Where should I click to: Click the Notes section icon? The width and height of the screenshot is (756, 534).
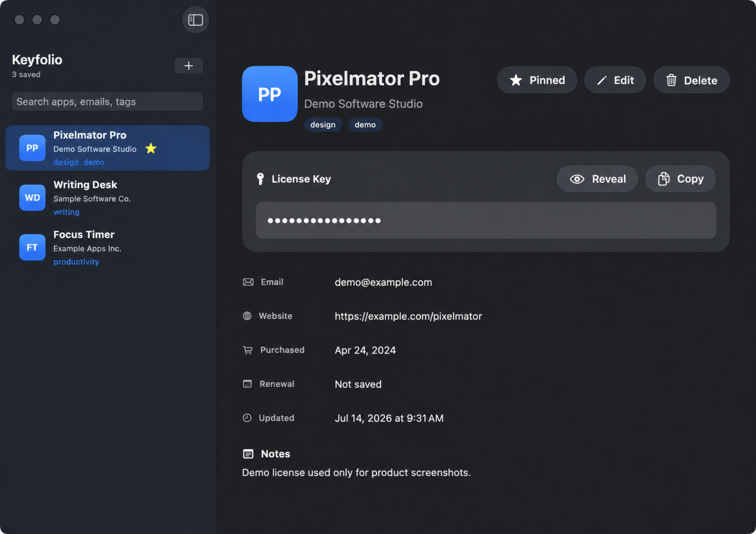[248, 454]
